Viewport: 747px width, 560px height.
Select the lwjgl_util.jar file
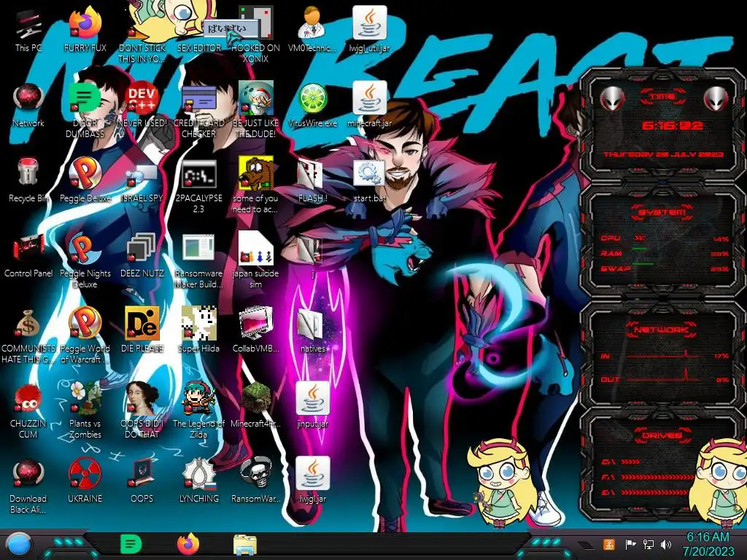point(369,29)
